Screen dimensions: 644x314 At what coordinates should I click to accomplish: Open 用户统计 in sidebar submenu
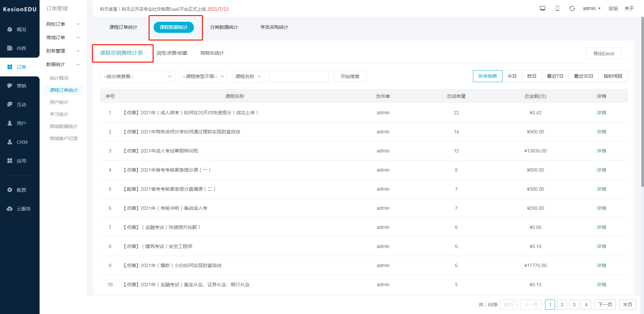click(59, 102)
